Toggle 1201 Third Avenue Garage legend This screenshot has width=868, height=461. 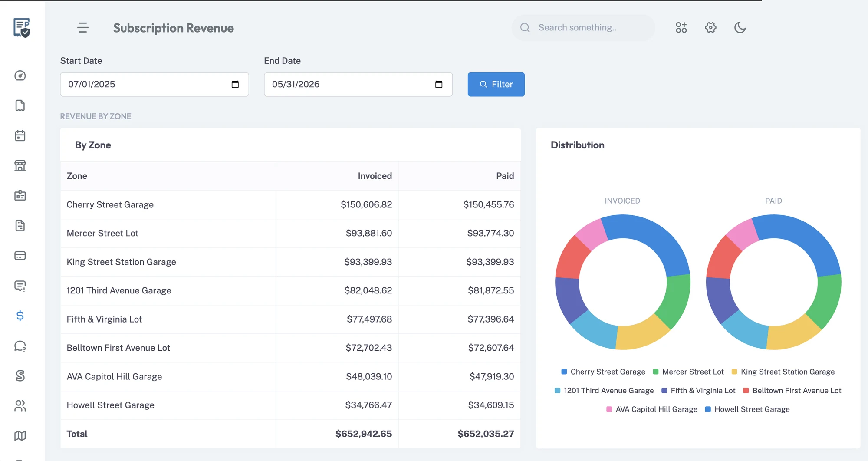[x=604, y=391]
